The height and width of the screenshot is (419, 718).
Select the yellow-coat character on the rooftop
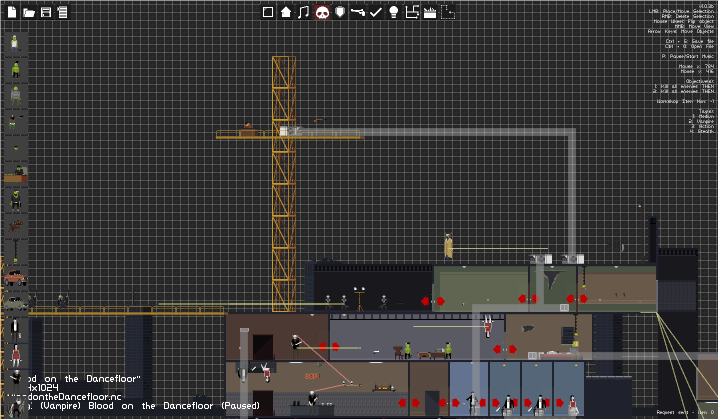pos(448,246)
